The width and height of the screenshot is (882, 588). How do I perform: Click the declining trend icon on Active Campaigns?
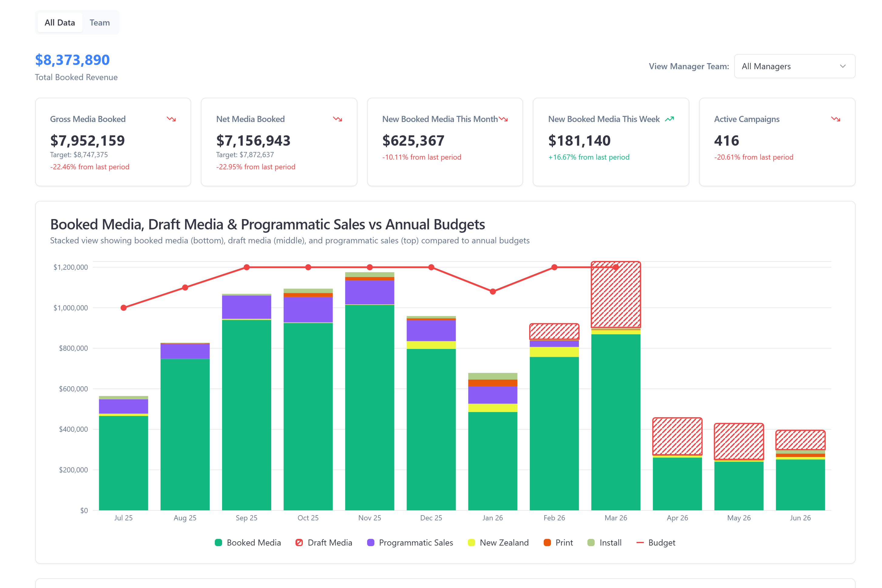click(836, 119)
